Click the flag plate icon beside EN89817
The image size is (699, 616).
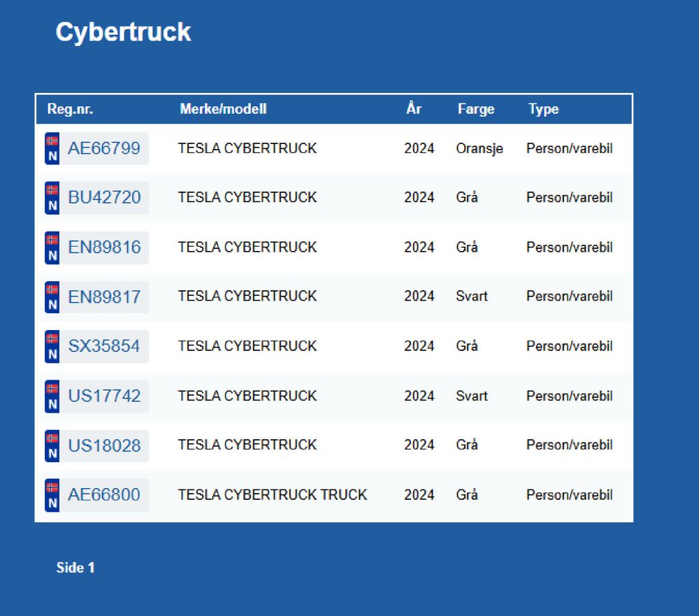pyautogui.click(x=52, y=296)
